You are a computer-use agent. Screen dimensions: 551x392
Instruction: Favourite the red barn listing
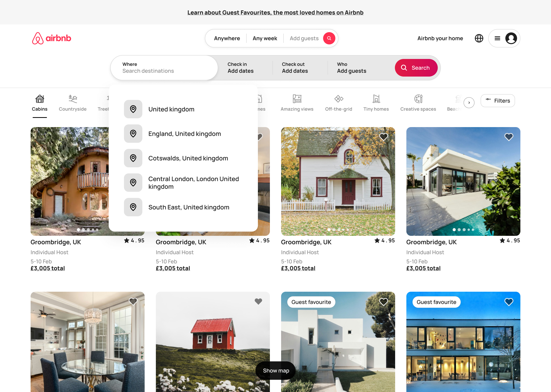click(x=258, y=302)
